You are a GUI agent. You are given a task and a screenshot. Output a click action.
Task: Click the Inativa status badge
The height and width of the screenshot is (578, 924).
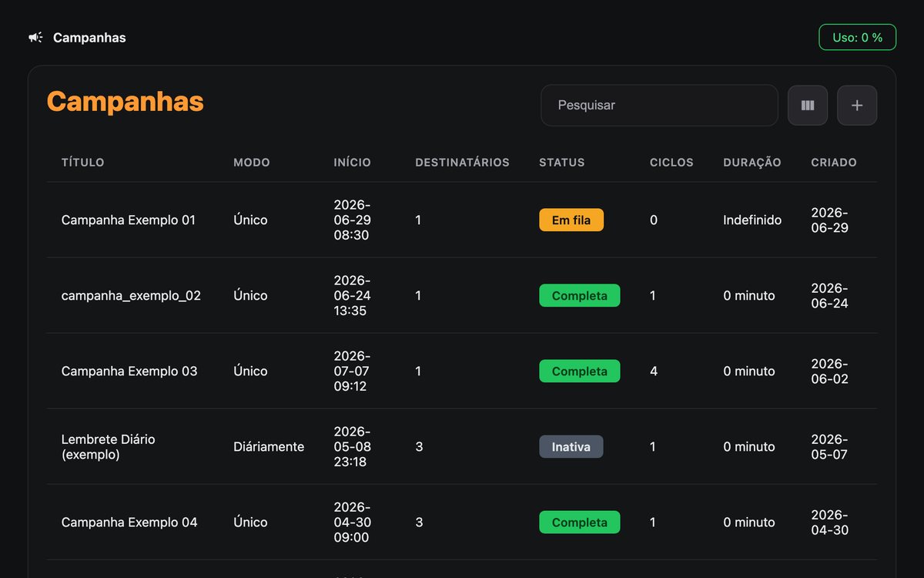point(571,446)
